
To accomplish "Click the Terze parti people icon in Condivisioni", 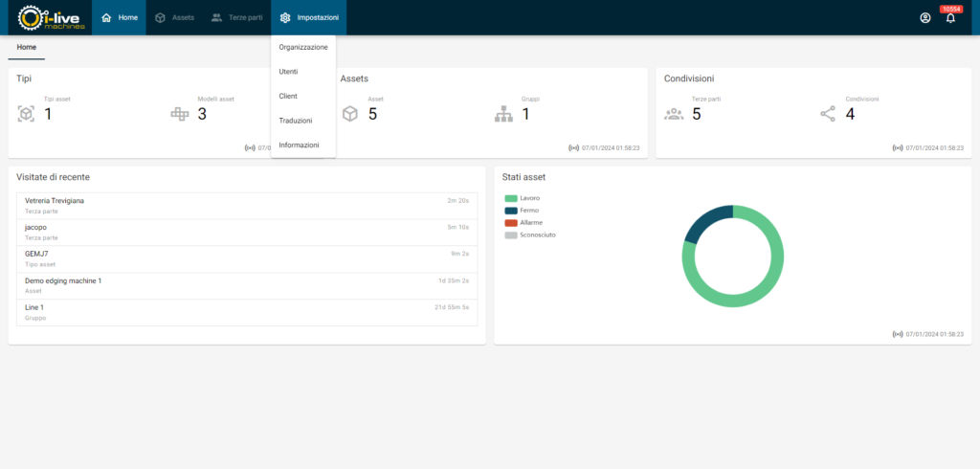I will pos(674,114).
